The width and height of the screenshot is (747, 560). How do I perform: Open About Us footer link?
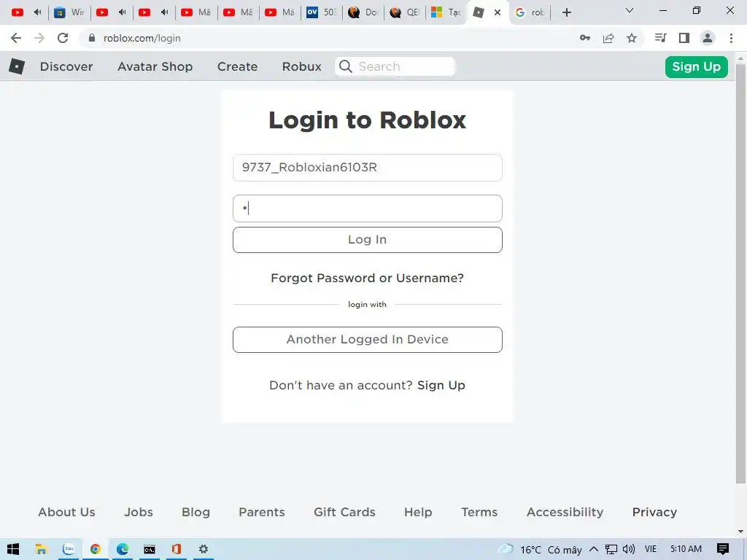coord(66,512)
